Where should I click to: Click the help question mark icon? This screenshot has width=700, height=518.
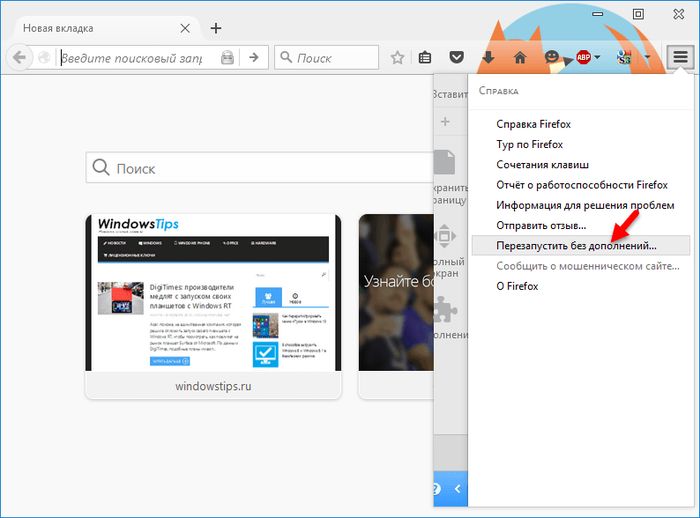click(437, 489)
